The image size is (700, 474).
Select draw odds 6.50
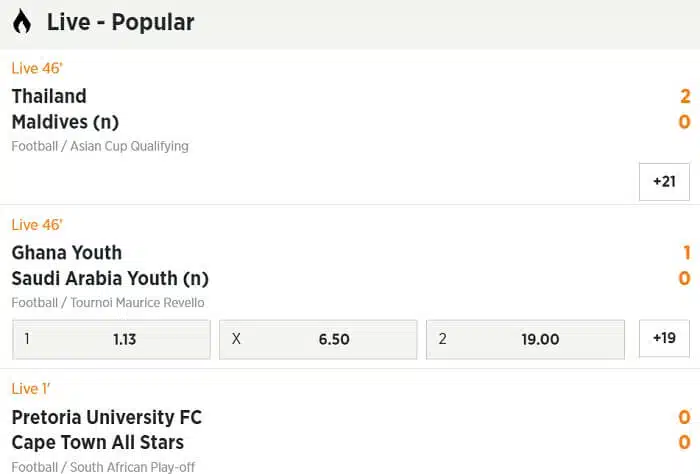pyautogui.click(x=318, y=339)
